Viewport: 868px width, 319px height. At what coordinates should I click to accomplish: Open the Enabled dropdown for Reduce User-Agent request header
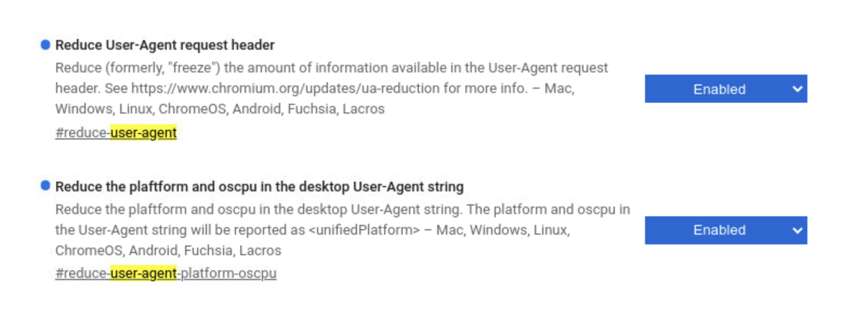[725, 89]
